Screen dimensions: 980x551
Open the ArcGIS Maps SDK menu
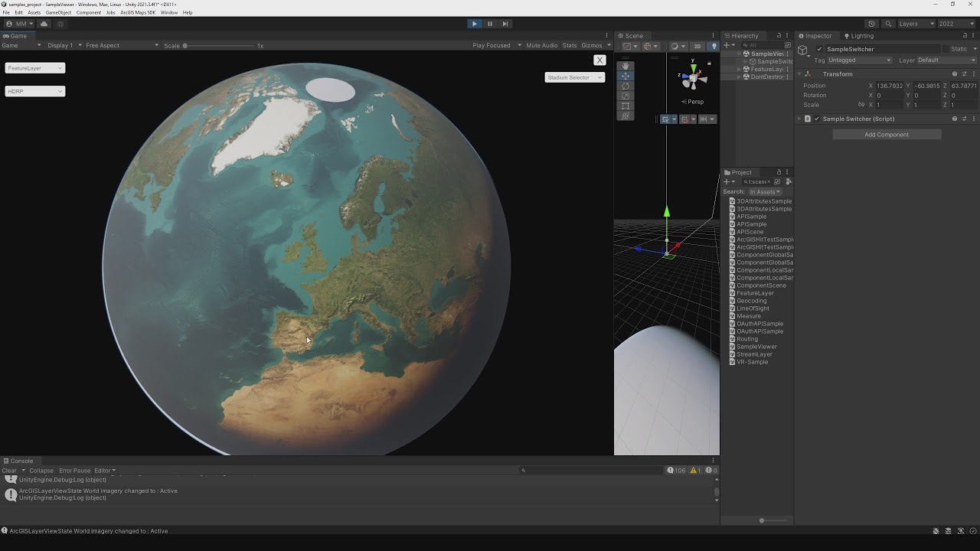pos(138,12)
